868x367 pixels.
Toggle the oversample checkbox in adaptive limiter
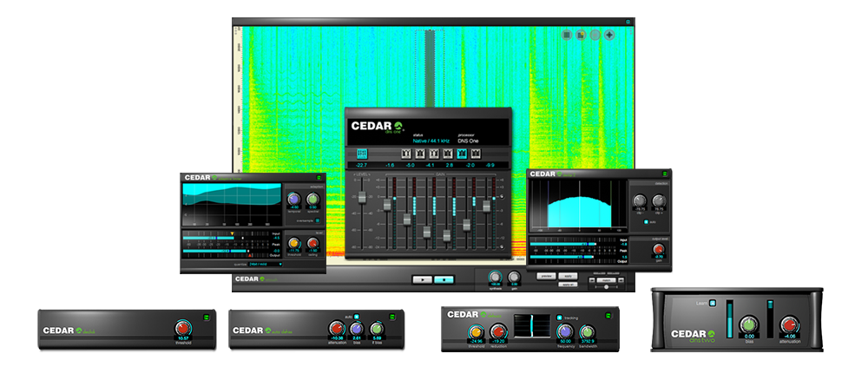click(318, 220)
